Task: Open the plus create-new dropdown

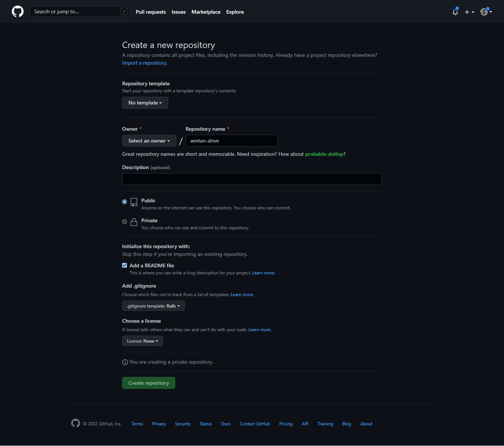Action: point(469,12)
